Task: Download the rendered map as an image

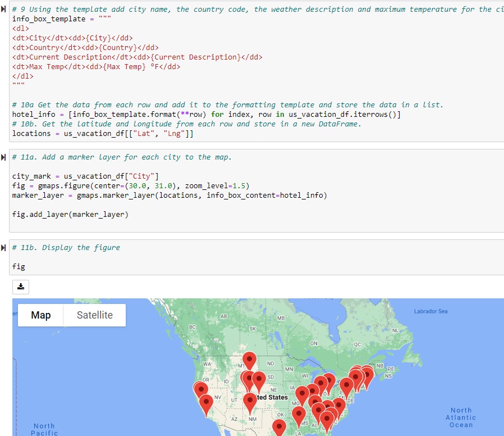Action: [x=21, y=287]
